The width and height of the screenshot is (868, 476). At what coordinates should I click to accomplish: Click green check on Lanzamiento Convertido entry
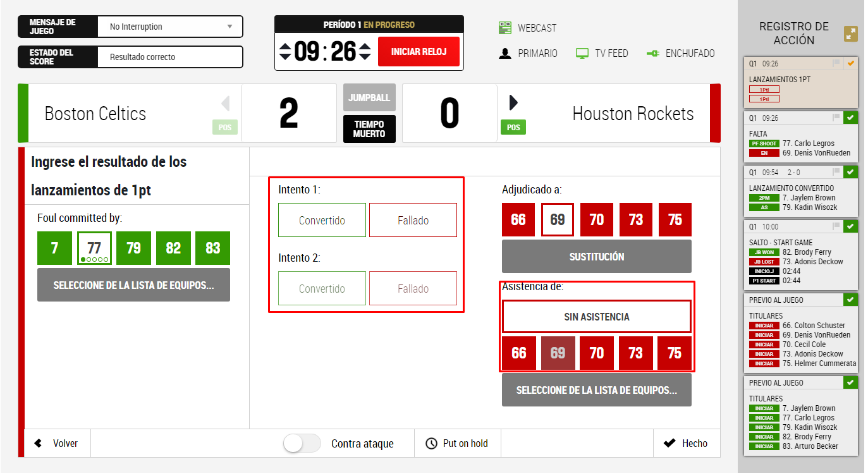coord(851,172)
